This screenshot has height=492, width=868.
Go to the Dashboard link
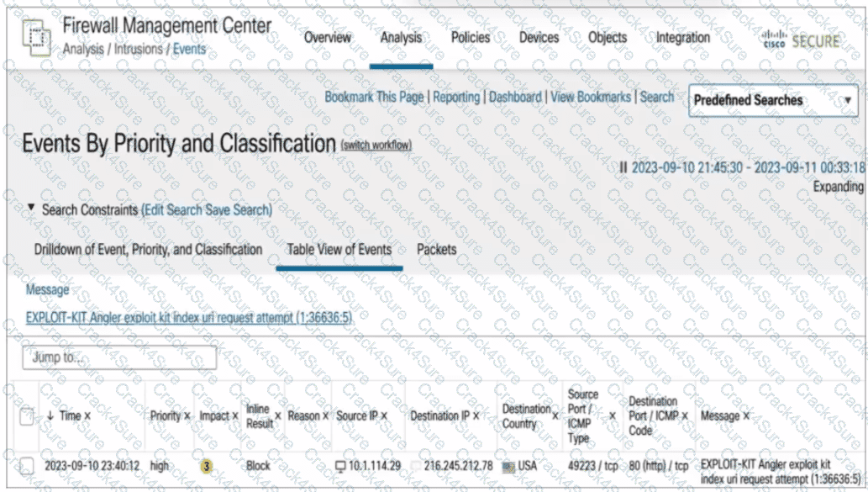coord(515,97)
